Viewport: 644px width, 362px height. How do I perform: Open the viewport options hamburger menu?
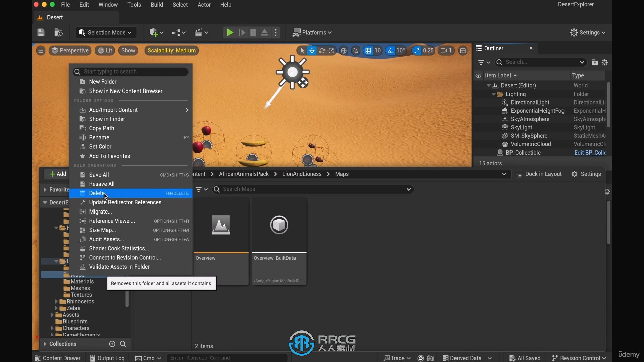[41, 51]
